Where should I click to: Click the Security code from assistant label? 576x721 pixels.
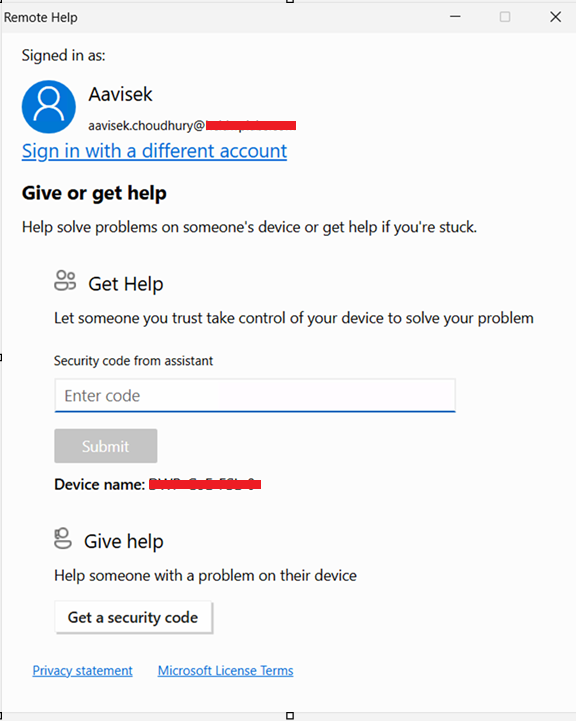click(133, 361)
